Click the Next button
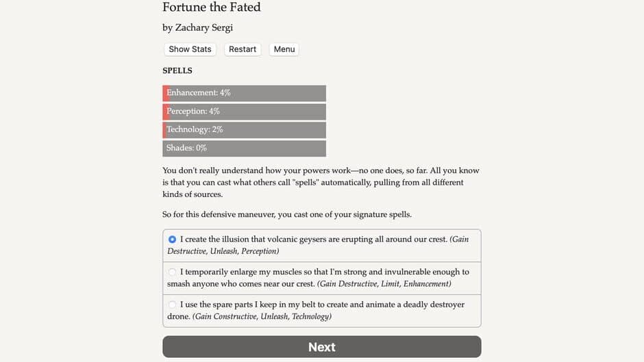The width and height of the screenshot is (644, 362). (321, 347)
